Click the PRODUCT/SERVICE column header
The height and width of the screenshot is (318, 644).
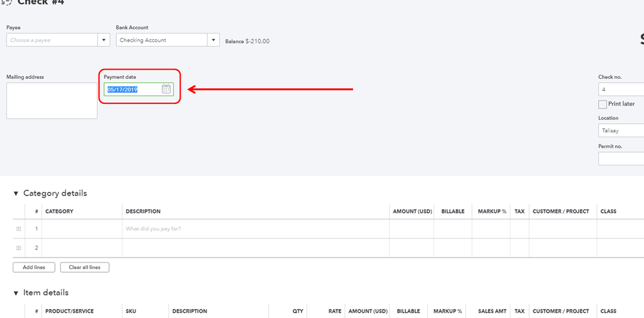tap(70, 312)
